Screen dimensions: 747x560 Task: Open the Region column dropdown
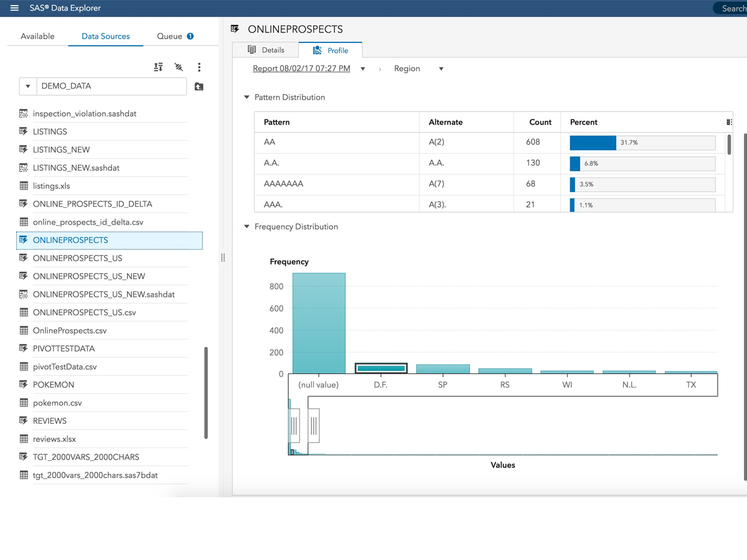[441, 69]
